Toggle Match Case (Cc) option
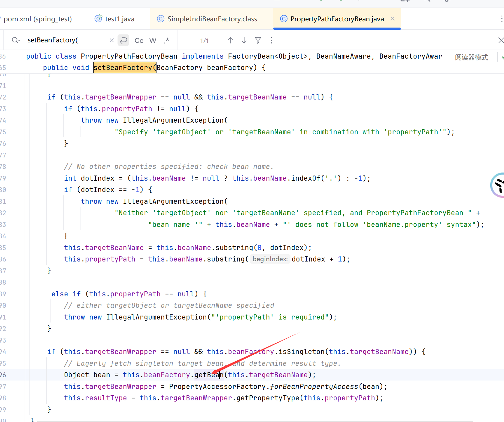The image size is (504, 422). pyautogui.click(x=139, y=40)
